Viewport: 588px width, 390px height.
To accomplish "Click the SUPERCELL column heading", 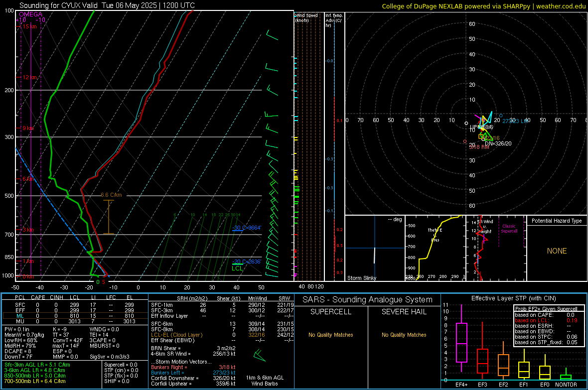I will pos(331,312).
